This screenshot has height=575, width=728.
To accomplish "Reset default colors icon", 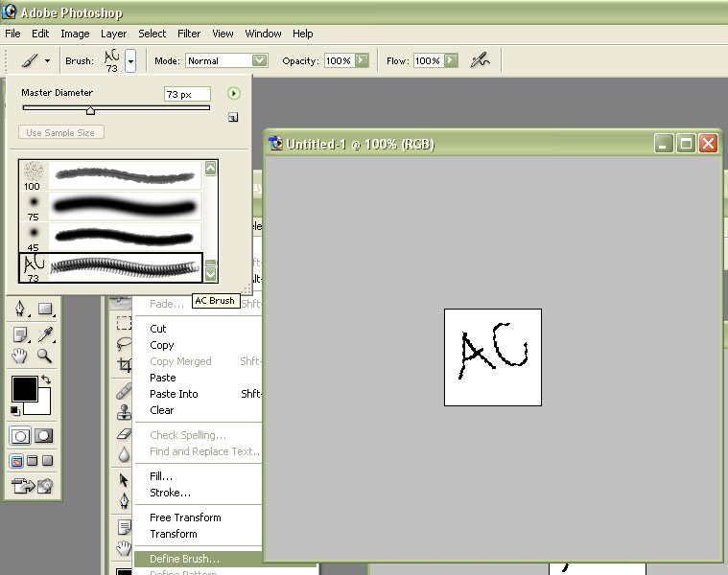I will [15, 410].
